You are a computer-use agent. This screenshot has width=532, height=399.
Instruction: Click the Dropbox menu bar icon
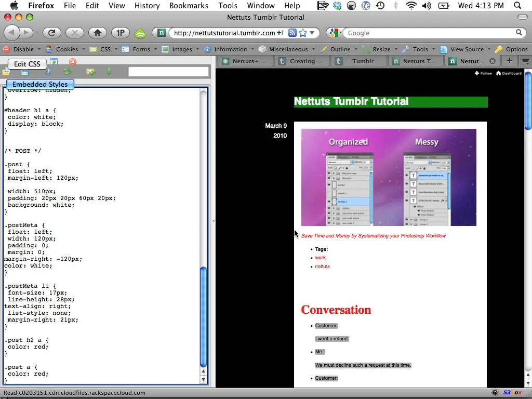click(x=337, y=5)
